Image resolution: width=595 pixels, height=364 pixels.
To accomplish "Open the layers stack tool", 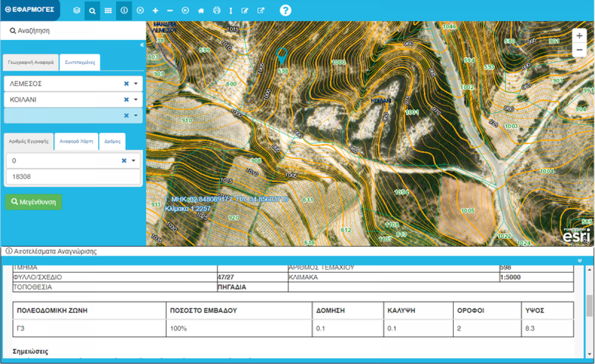I will pyautogui.click(x=77, y=10).
